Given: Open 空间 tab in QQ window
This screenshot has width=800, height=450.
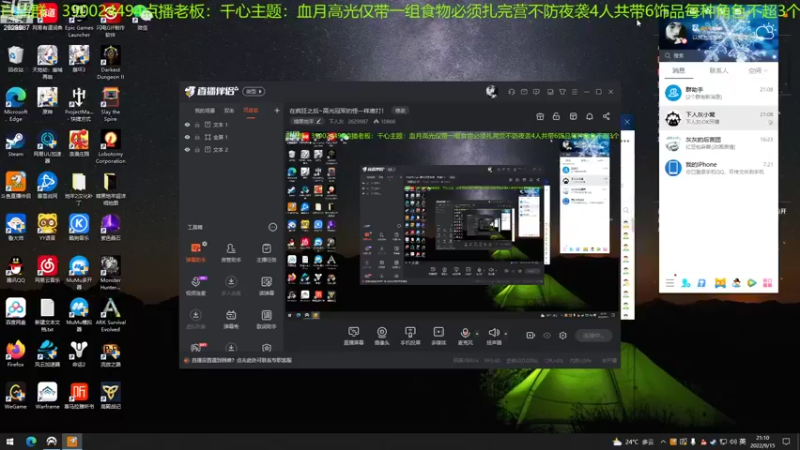Looking at the screenshot, I should click(758, 70).
